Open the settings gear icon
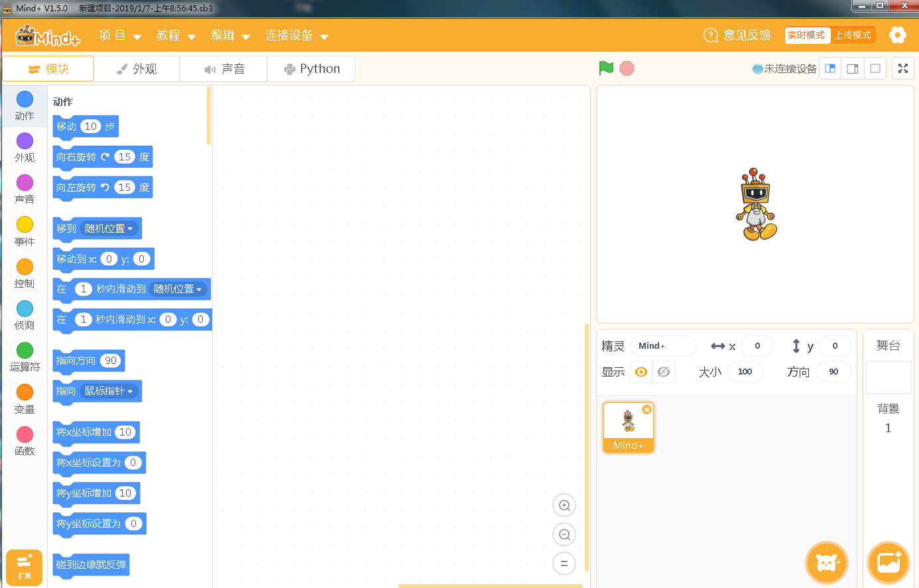This screenshot has height=588, width=919. click(897, 35)
